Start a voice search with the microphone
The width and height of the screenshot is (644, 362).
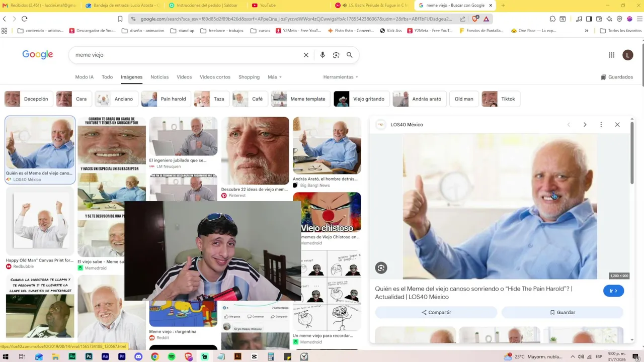pos(323,55)
